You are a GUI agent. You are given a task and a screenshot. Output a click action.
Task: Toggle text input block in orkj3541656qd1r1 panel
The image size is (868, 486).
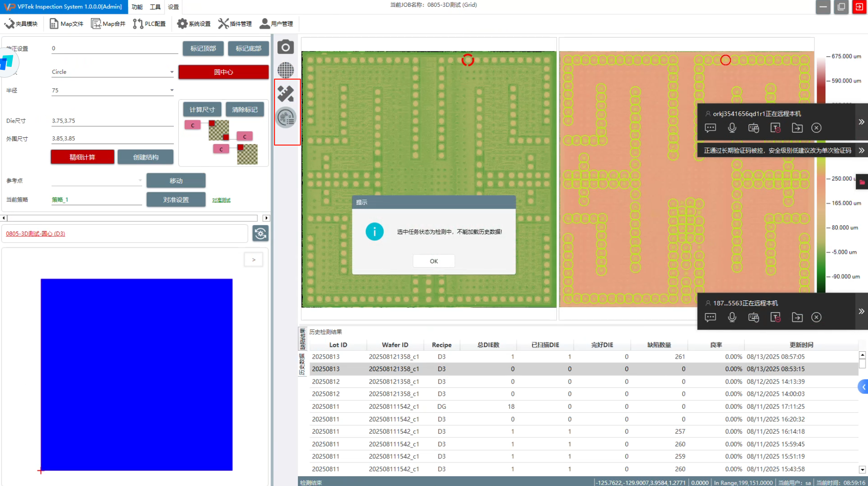tap(775, 128)
